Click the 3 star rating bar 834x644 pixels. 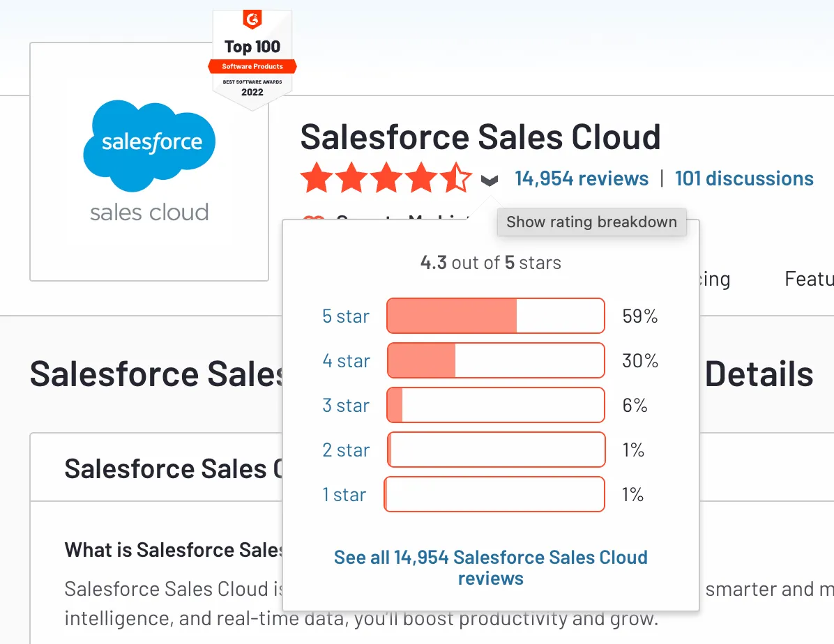click(x=496, y=405)
